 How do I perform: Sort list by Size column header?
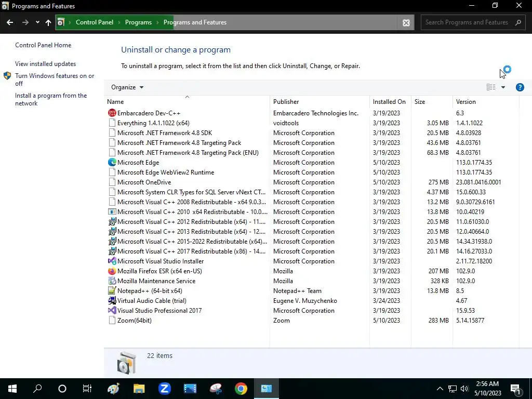[432, 101]
